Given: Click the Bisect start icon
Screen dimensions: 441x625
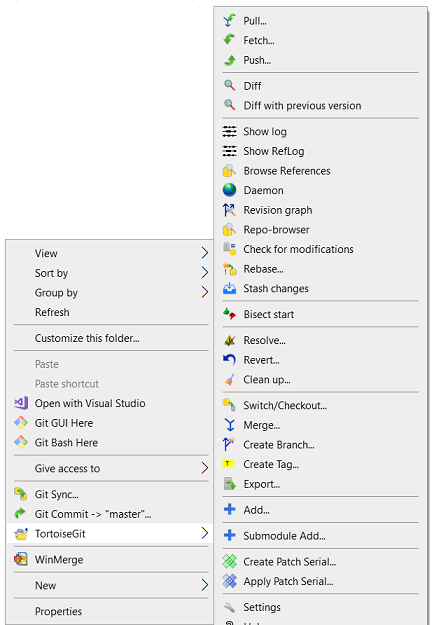Looking at the screenshot, I should (229, 314).
